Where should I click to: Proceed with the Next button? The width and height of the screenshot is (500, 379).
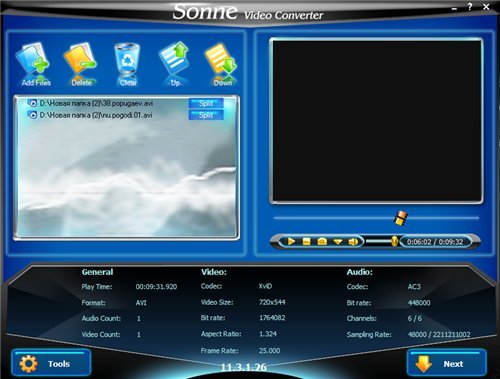click(x=447, y=363)
